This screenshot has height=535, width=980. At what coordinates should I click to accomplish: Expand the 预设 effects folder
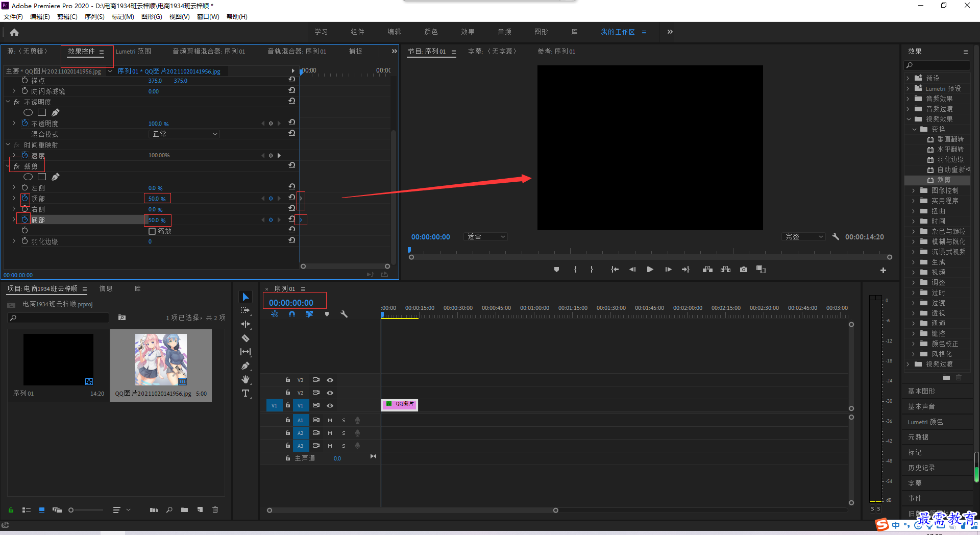click(908, 78)
